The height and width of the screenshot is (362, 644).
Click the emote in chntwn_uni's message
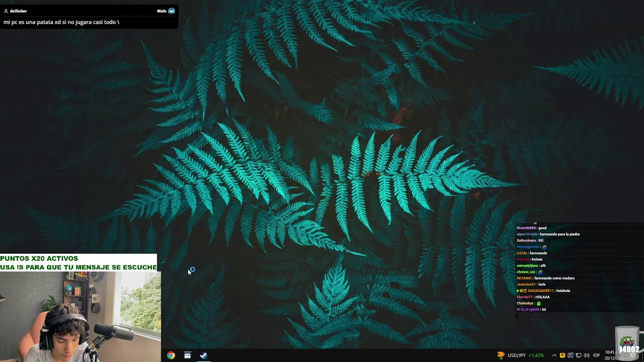point(540,272)
